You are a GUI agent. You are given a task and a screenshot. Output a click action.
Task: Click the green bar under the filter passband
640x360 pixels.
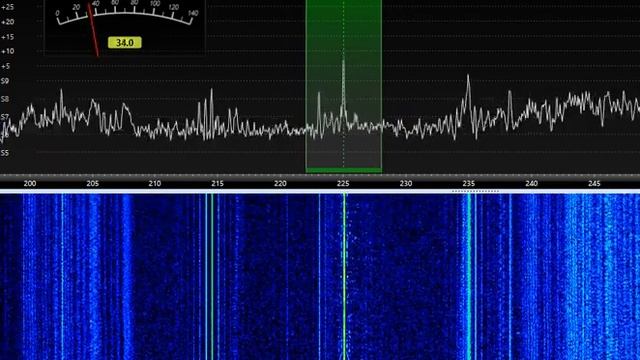pyautogui.click(x=344, y=170)
